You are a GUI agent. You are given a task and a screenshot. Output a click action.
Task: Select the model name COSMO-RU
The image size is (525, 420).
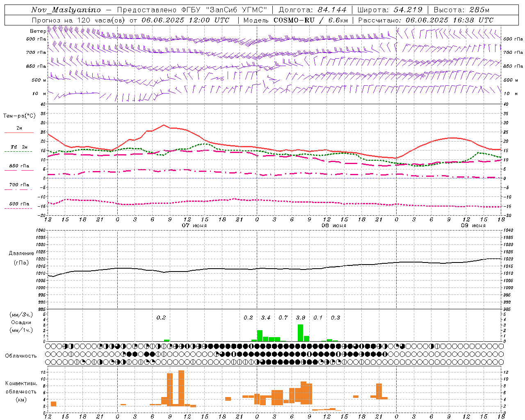coord(294,20)
